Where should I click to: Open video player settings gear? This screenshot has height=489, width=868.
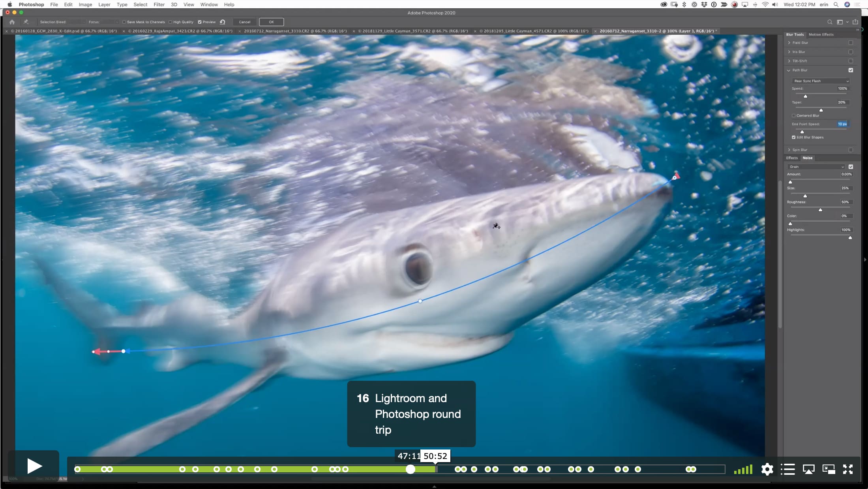(767, 469)
